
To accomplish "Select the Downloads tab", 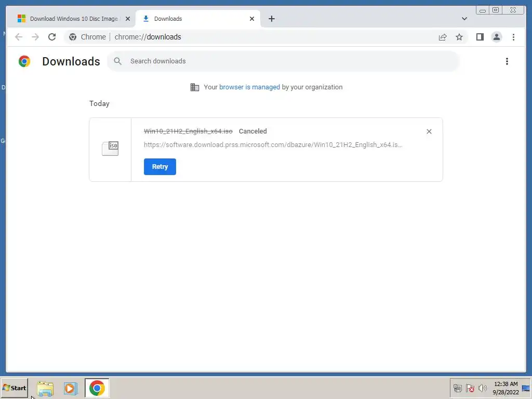I will click(198, 19).
